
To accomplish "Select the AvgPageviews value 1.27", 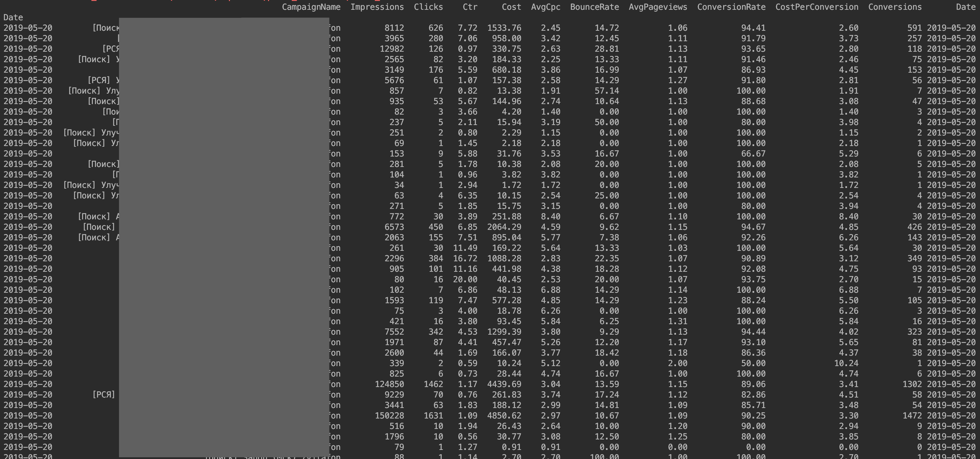I will pos(677,80).
